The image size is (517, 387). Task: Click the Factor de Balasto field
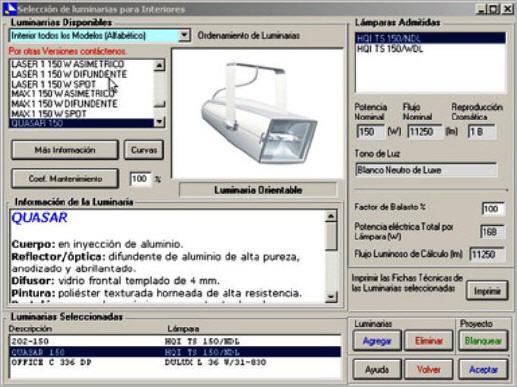click(x=493, y=209)
